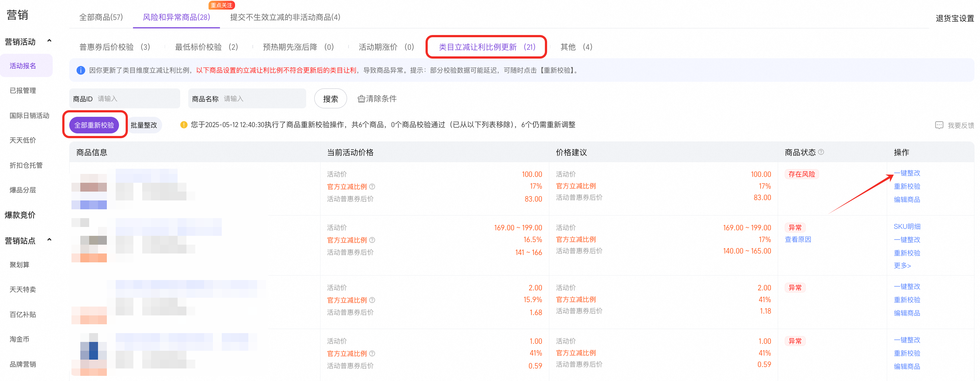Click product thumbnail in 1.00 row

(89, 354)
